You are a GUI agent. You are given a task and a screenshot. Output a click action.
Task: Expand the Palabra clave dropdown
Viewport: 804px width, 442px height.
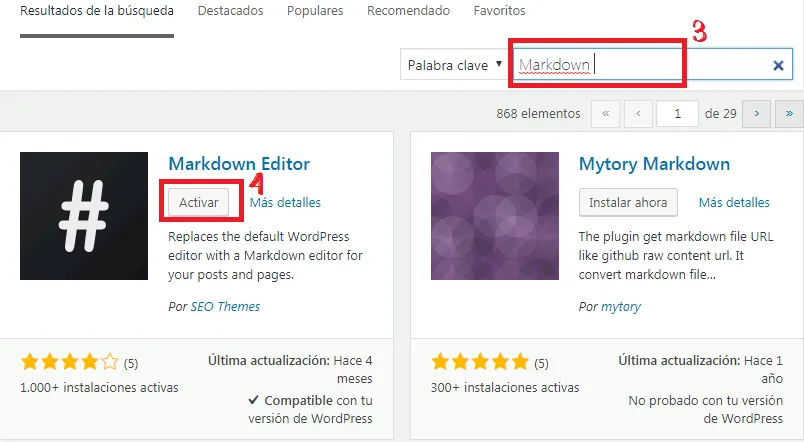(x=454, y=65)
